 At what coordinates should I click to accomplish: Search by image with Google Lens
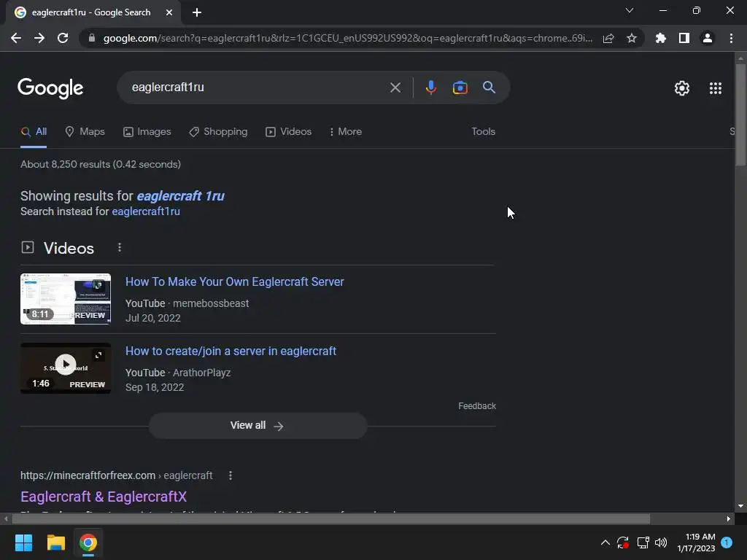[x=460, y=87]
